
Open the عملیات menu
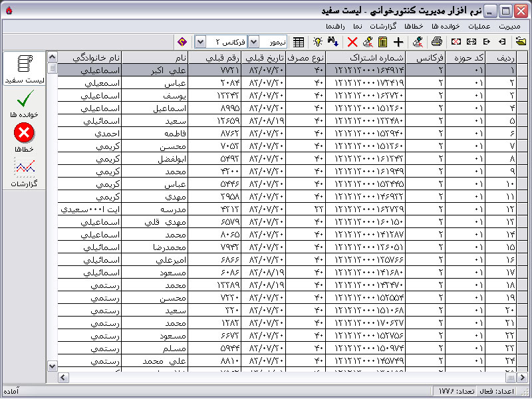[478, 26]
